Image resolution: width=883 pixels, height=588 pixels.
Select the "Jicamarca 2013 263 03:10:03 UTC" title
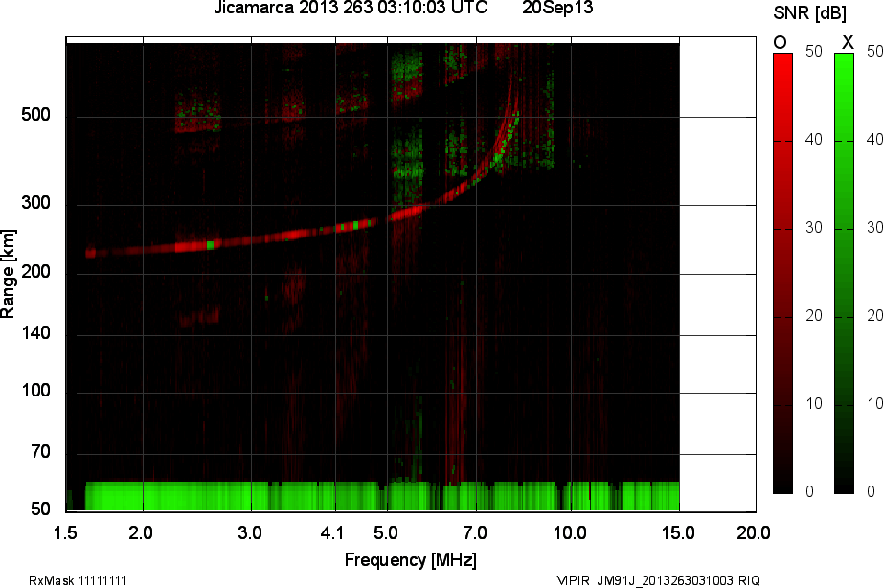pyautogui.click(x=351, y=8)
